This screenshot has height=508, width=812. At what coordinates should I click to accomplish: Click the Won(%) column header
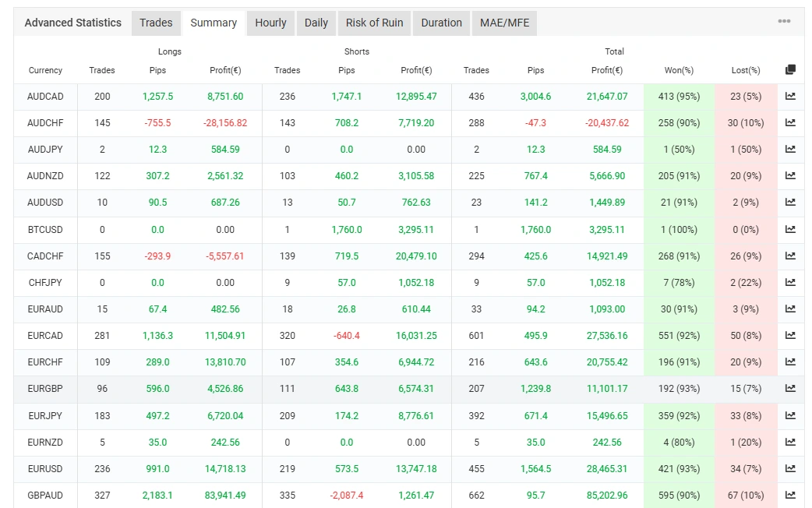click(678, 70)
